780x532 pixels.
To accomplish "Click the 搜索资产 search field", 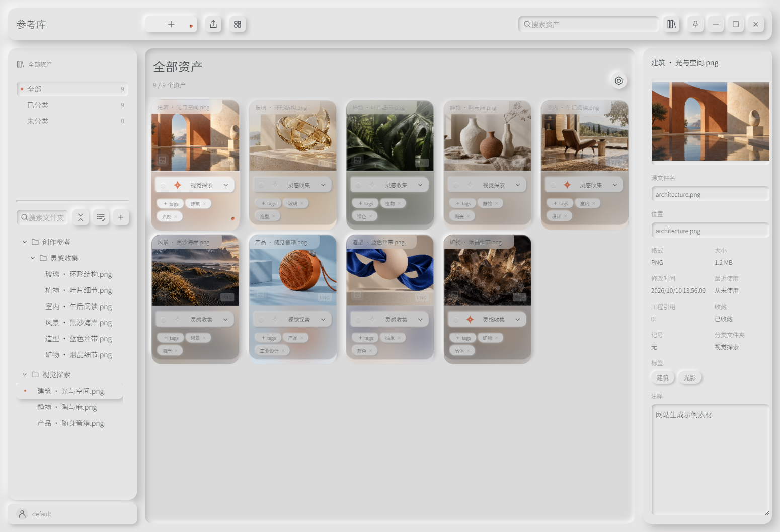I will pos(589,24).
